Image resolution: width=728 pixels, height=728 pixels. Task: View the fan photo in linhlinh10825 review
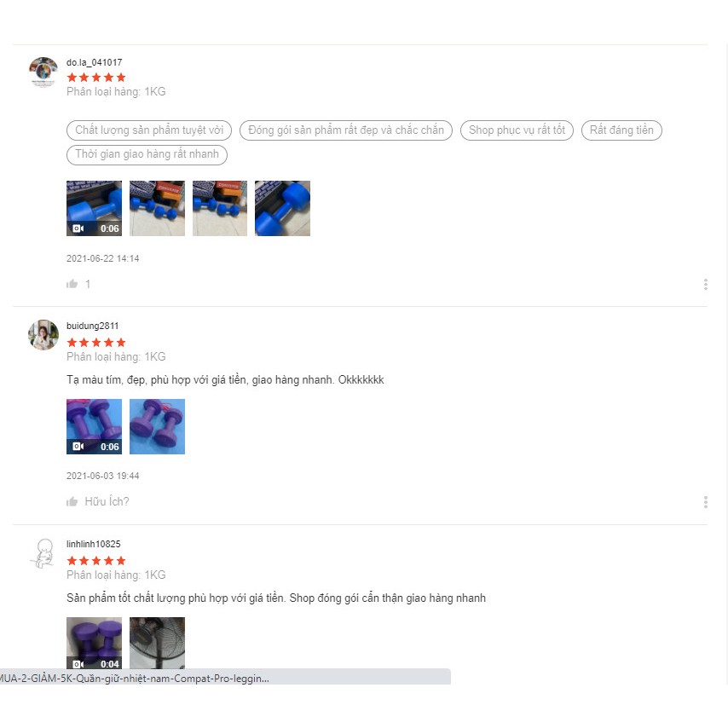tap(157, 643)
